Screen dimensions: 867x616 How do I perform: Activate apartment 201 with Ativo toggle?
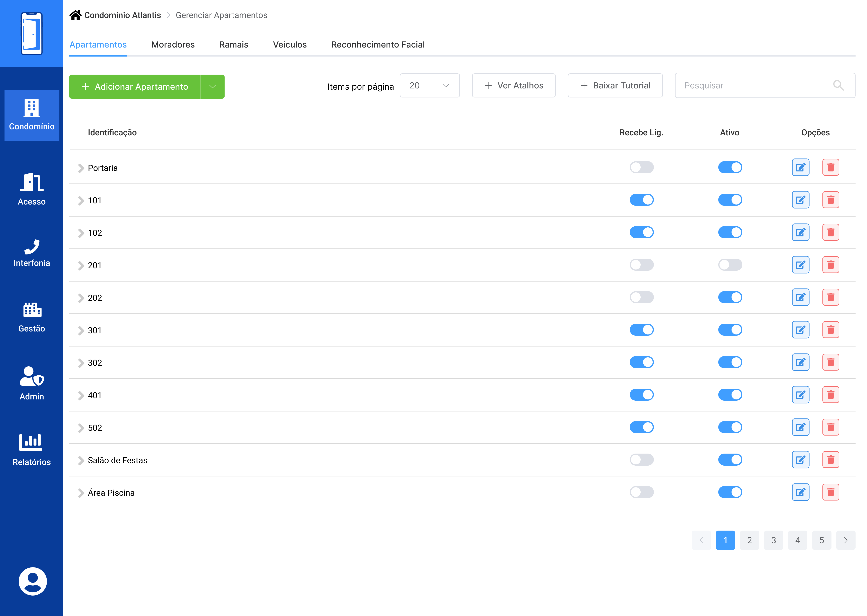[x=730, y=265]
